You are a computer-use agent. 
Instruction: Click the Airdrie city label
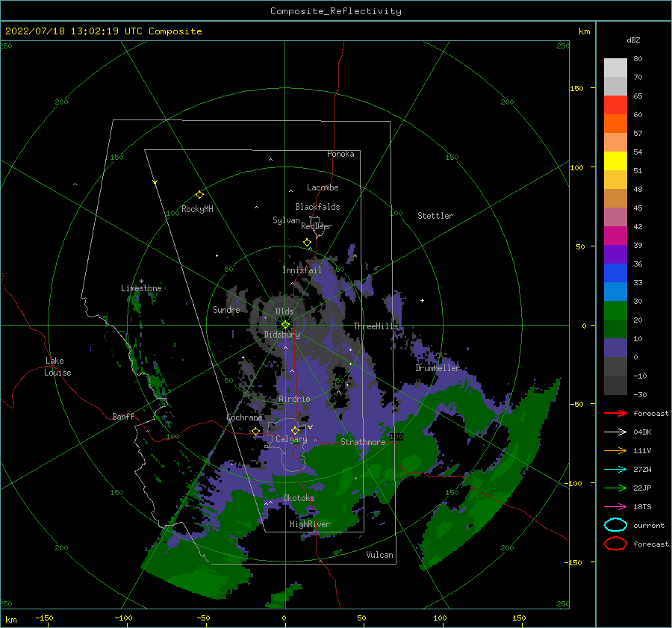(x=294, y=399)
